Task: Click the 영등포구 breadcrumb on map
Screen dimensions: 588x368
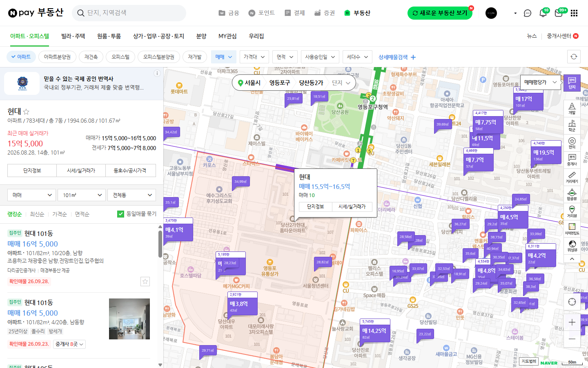Action: click(279, 83)
